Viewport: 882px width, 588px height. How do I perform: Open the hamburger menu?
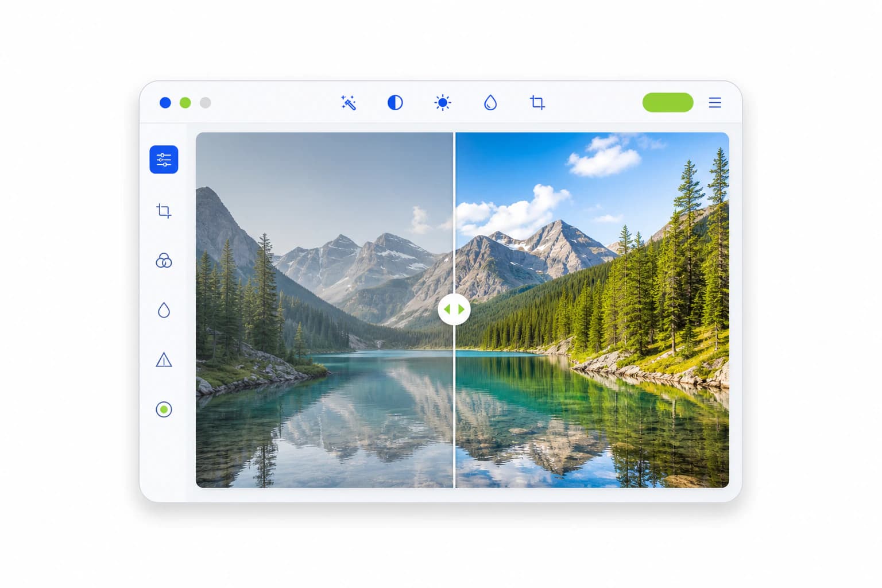(715, 103)
